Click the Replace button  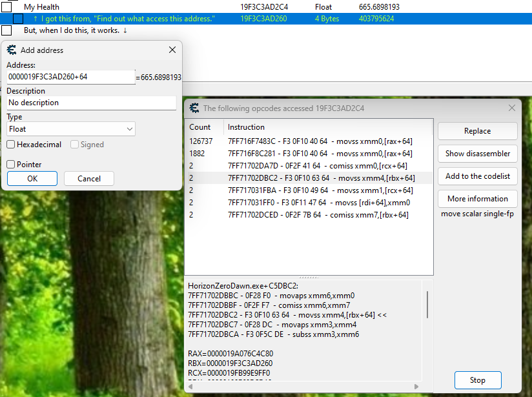coord(477,131)
